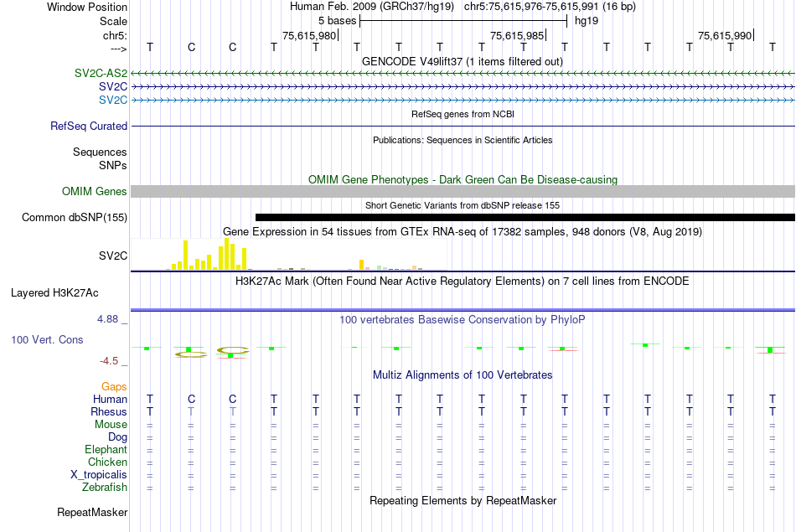Open the OMIM Gene Phenotypes track title

pos(463,179)
